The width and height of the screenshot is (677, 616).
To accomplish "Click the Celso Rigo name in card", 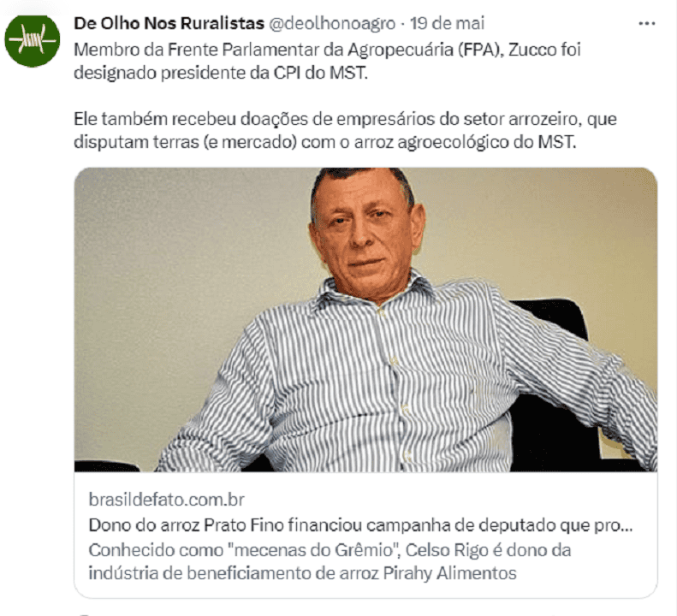I will (443, 550).
